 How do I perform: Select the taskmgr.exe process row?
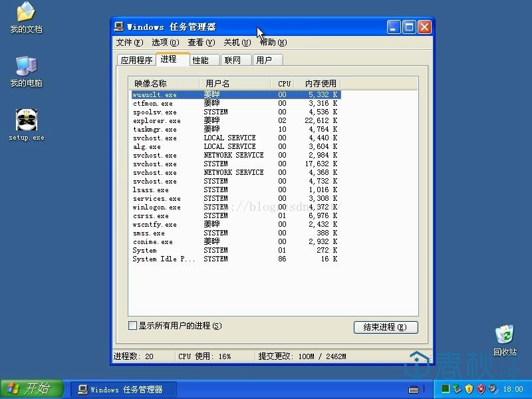(x=236, y=129)
